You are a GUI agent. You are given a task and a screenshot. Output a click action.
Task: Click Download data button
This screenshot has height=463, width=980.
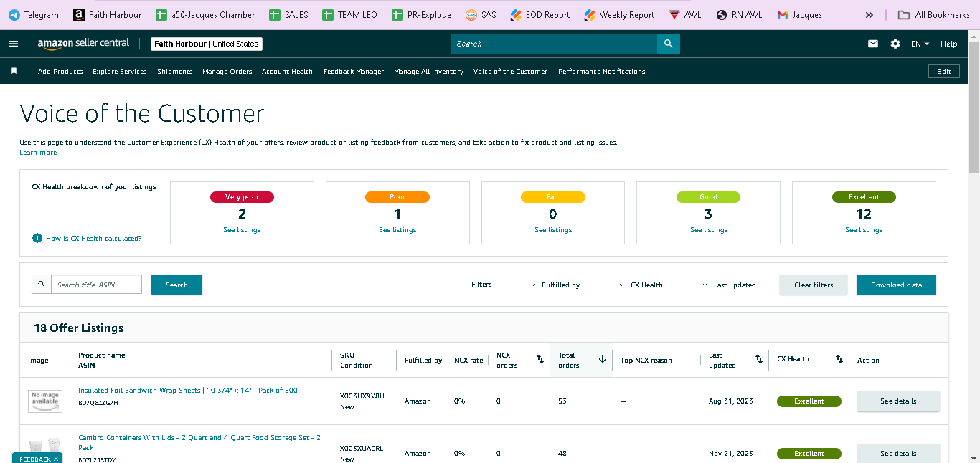896,285
